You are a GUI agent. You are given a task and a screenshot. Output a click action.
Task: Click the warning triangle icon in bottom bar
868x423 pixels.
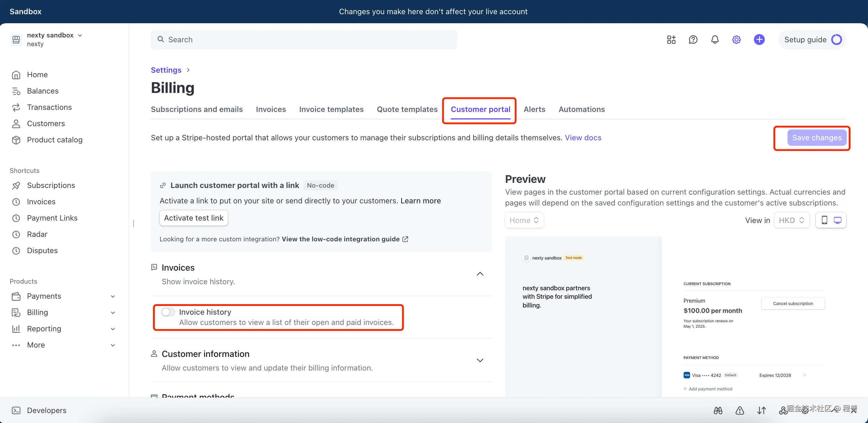(740, 411)
